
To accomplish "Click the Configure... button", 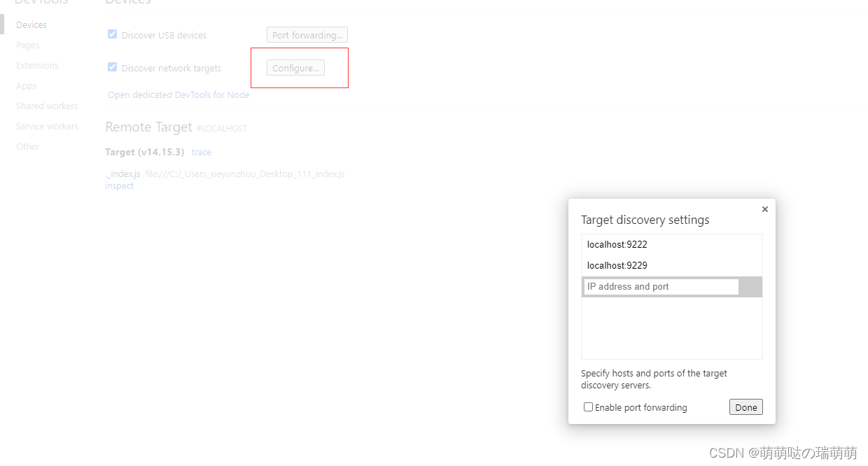I will pos(295,68).
